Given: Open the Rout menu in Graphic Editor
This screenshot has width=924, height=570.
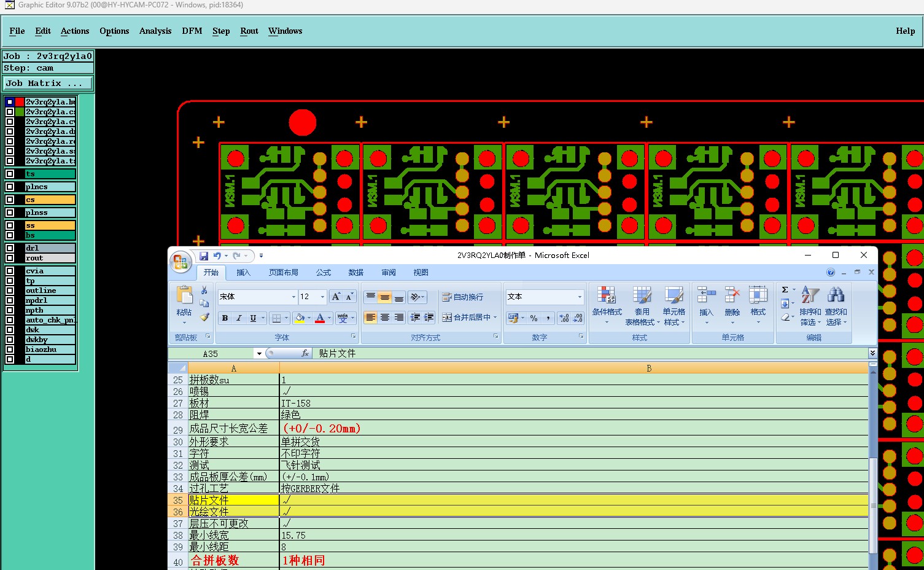Looking at the screenshot, I should pos(249,31).
